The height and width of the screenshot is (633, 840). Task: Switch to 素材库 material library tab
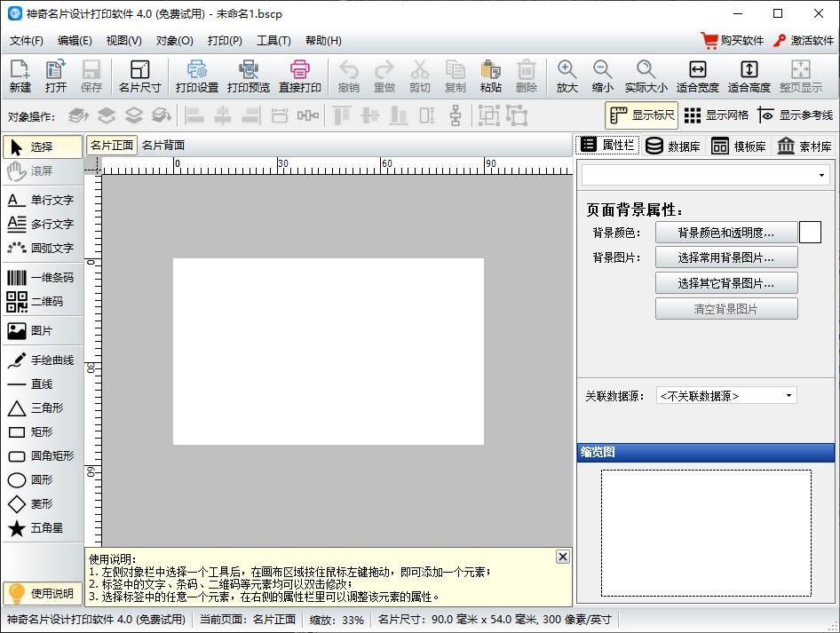(x=804, y=146)
